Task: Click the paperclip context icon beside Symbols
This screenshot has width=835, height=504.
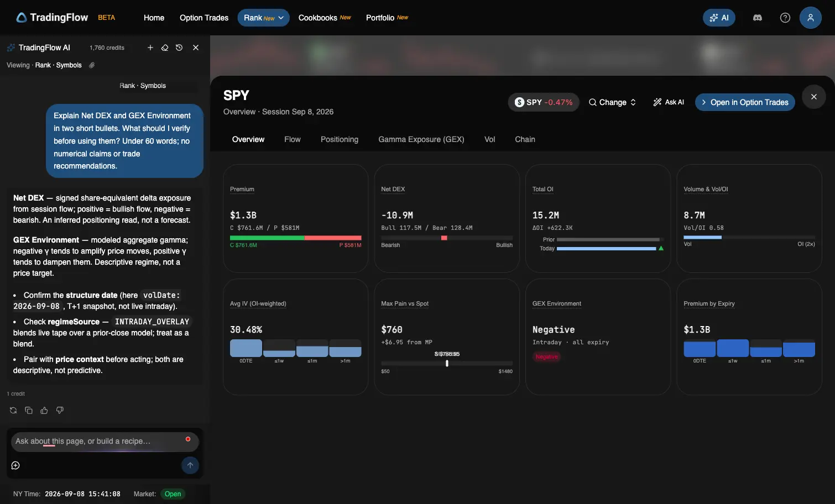Action: (x=92, y=65)
